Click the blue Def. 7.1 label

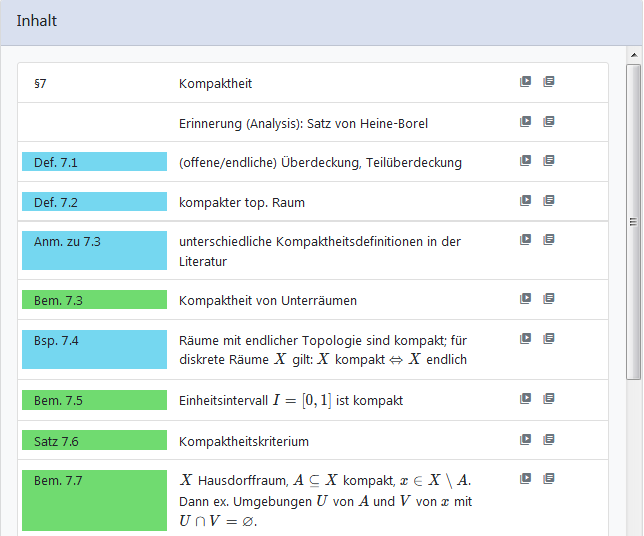pos(94,162)
